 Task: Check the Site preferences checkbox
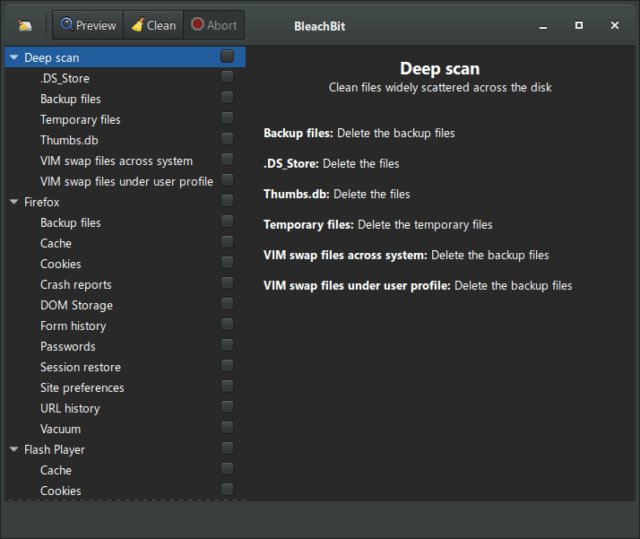[227, 386]
